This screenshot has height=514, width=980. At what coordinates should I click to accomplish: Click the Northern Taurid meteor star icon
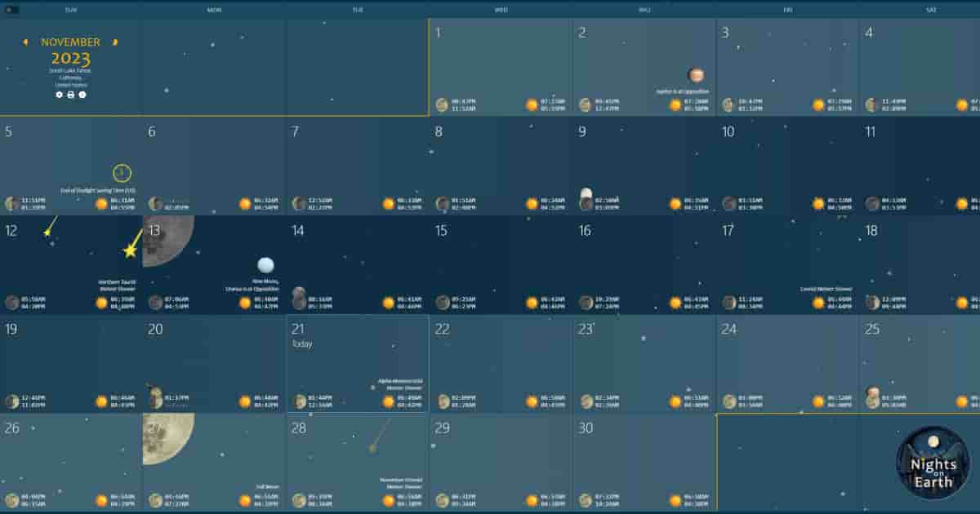(130, 250)
